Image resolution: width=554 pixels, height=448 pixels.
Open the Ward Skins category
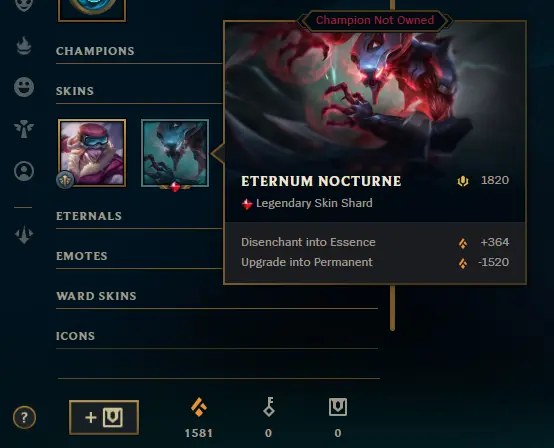(x=96, y=296)
